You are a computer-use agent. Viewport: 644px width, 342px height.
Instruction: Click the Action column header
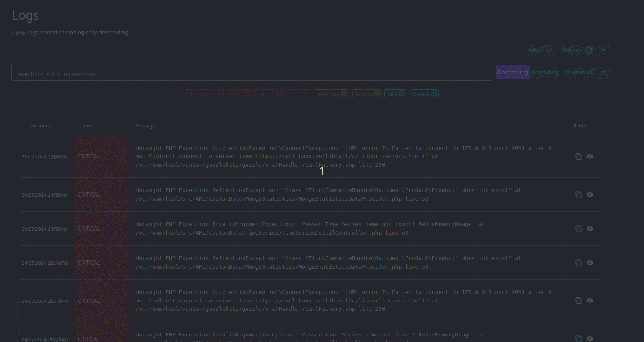pos(580,126)
